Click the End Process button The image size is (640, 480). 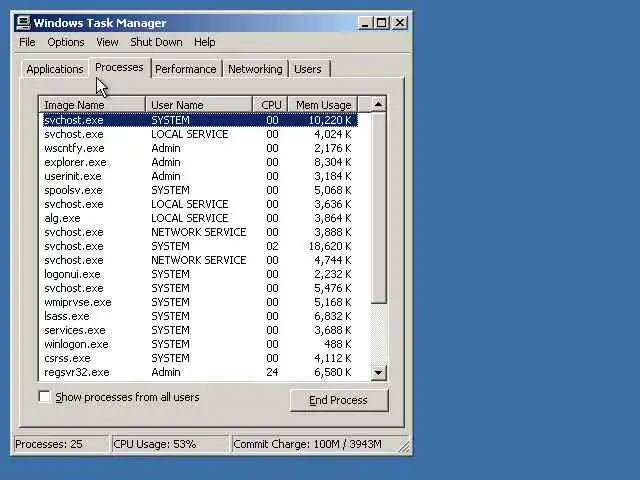pos(338,400)
